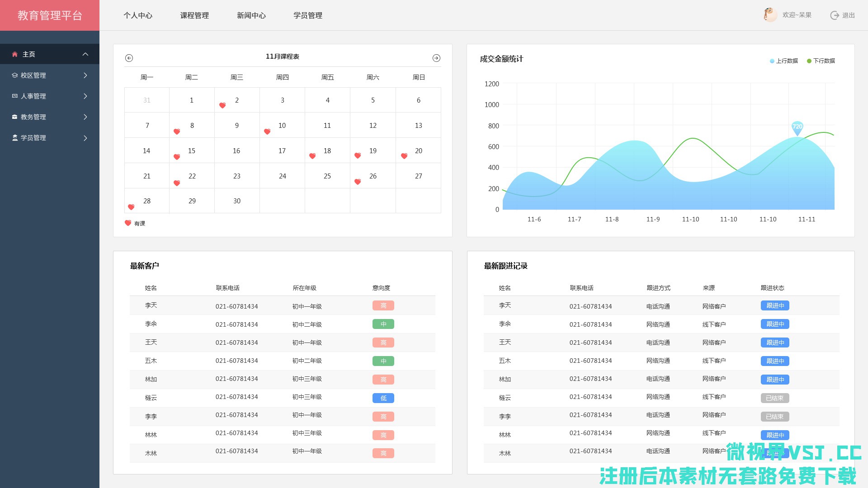Toggle 上行数据 legend series
The height and width of the screenshot is (488, 868).
click(783, 61)
